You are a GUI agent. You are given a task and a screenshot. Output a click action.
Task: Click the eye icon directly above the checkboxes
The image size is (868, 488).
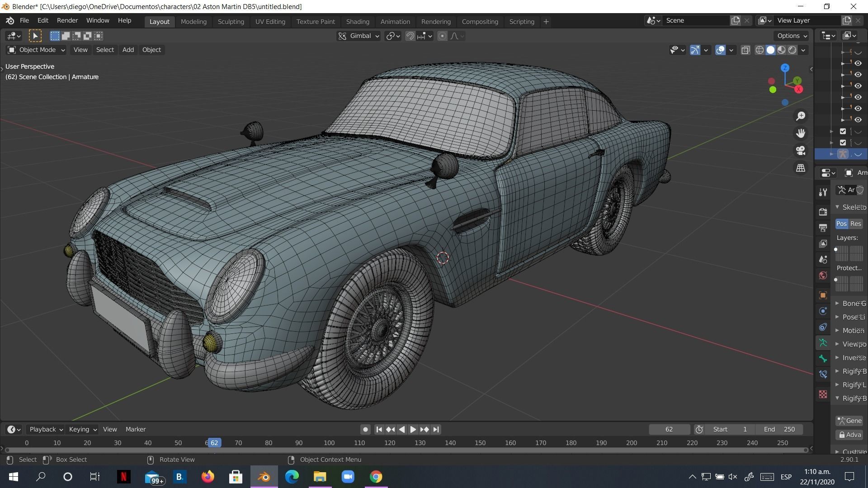tap(858, 120)
